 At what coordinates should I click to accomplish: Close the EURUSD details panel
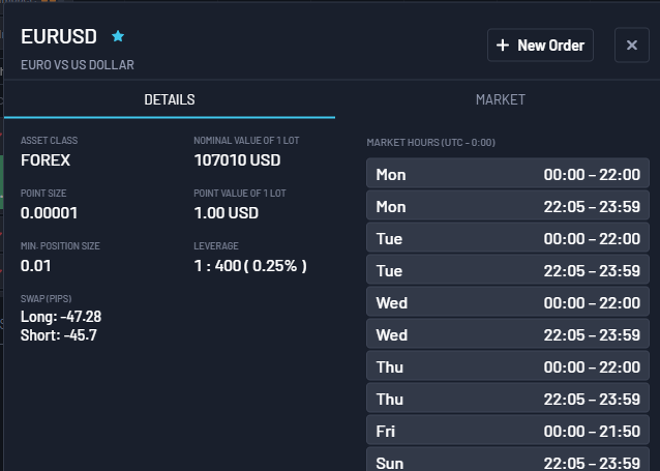point(632,45)
